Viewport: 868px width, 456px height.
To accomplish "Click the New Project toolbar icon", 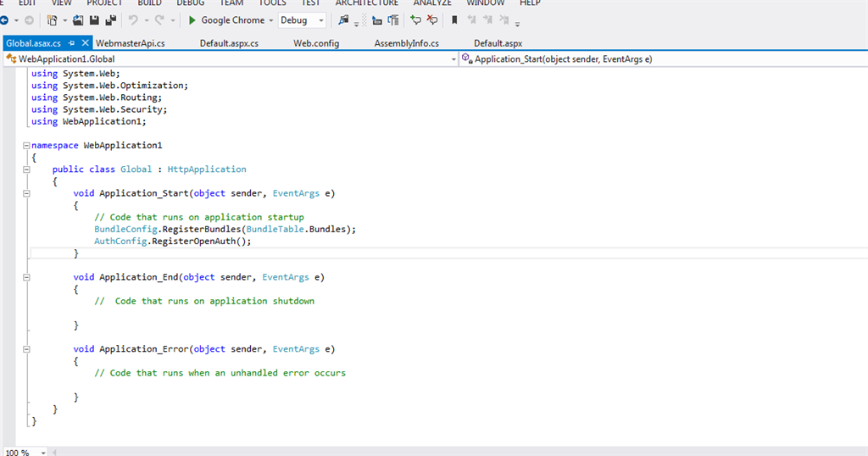I will tap(53, 20).
